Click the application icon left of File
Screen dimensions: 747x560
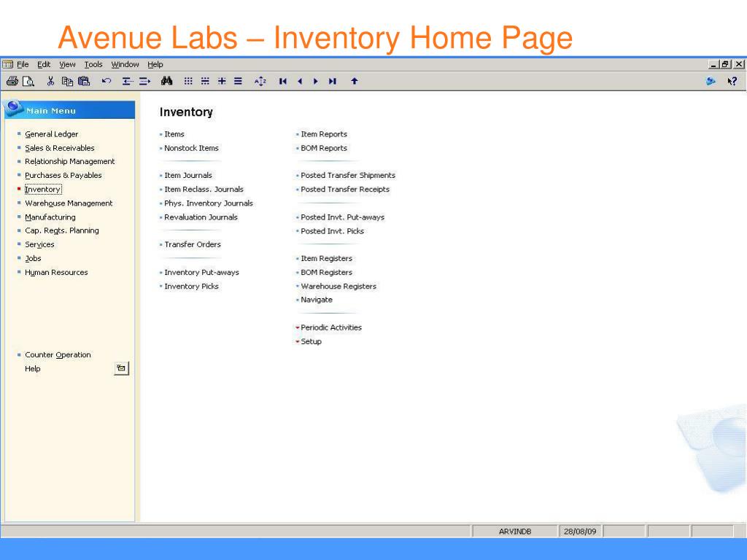click(7, 64)
